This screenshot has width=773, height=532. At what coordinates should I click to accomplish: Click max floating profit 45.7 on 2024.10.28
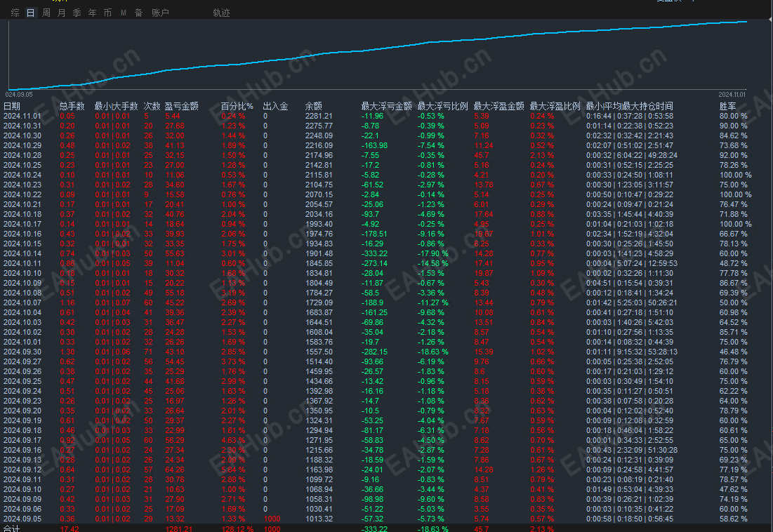tap(482, 156)
